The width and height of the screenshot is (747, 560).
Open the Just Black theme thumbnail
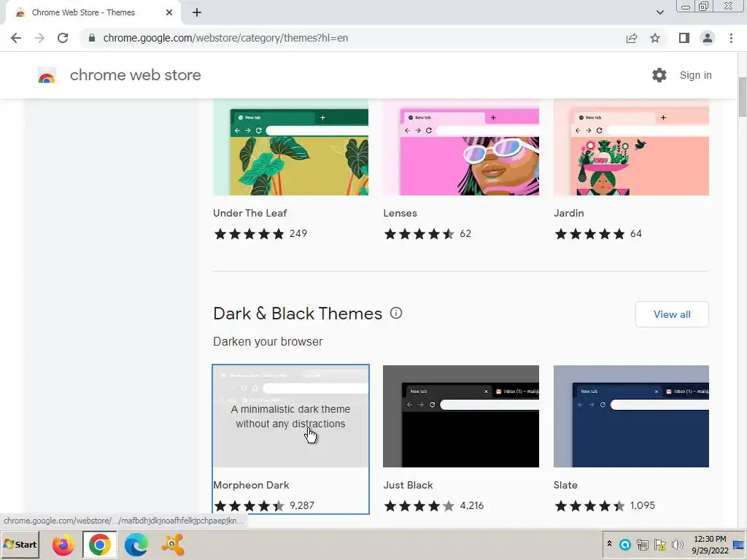(x=461, y=416)
